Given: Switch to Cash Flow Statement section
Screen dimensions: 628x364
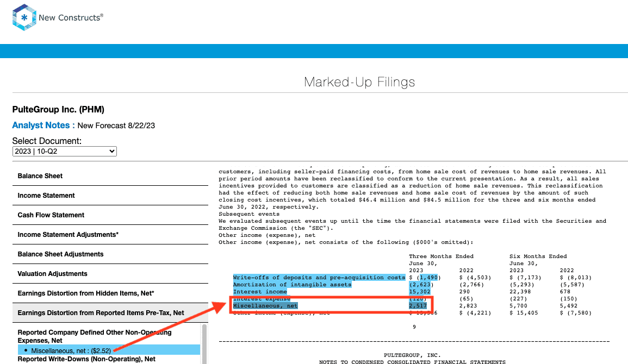Looking at the screenshot, I should (110, 215).
